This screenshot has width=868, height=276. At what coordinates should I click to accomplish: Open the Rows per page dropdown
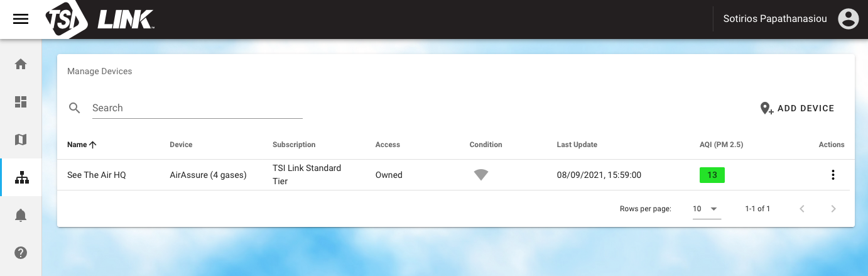[x=707, y=209]
